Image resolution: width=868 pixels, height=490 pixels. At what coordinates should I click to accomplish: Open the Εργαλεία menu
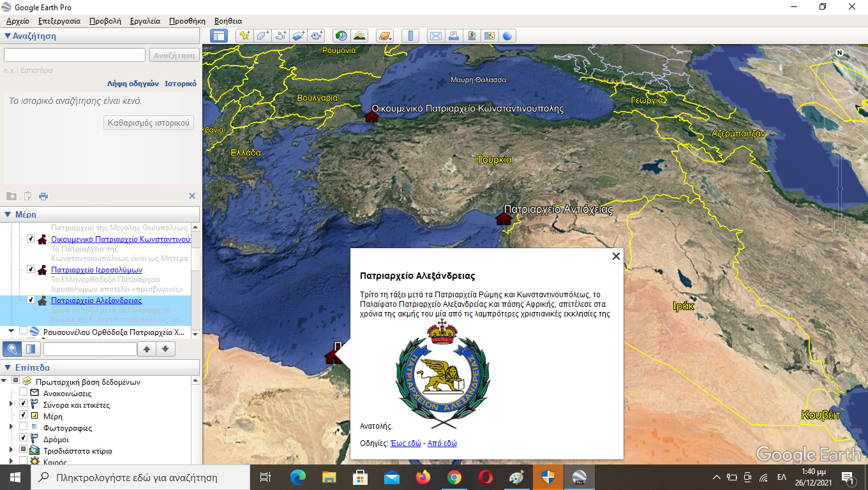[145, 21]
